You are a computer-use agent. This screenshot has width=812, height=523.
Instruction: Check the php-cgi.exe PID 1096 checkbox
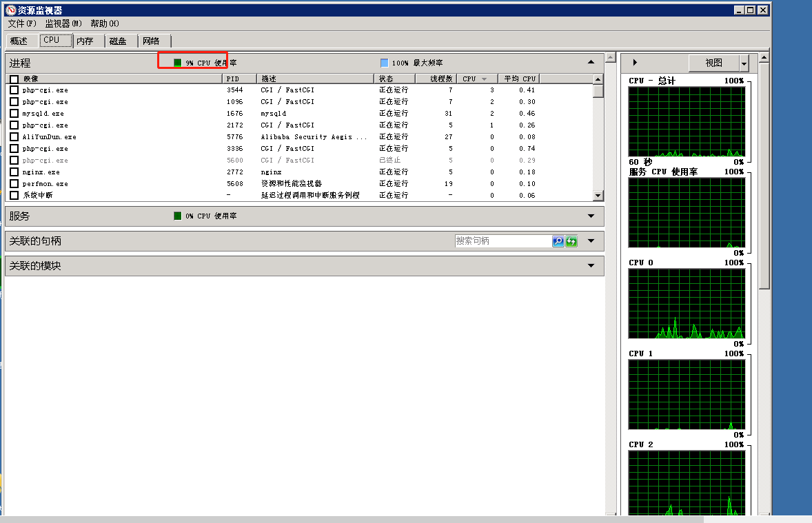(14, 102)
